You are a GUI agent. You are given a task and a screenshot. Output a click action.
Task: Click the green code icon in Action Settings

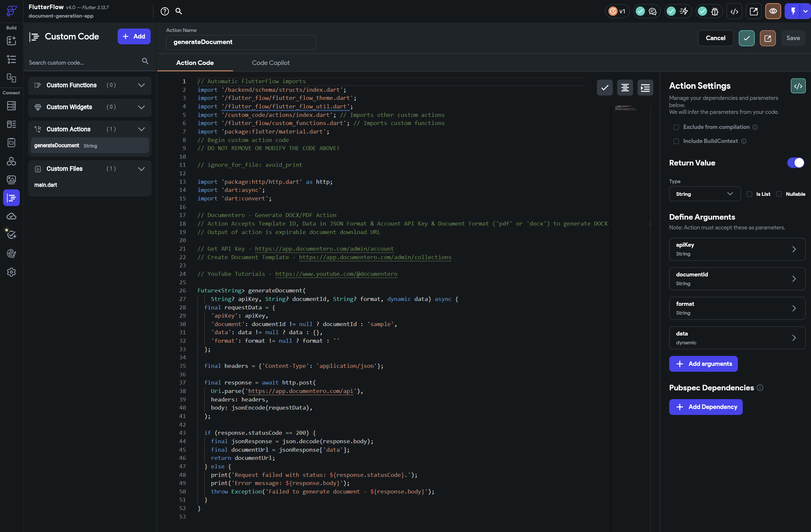point(798,86)
